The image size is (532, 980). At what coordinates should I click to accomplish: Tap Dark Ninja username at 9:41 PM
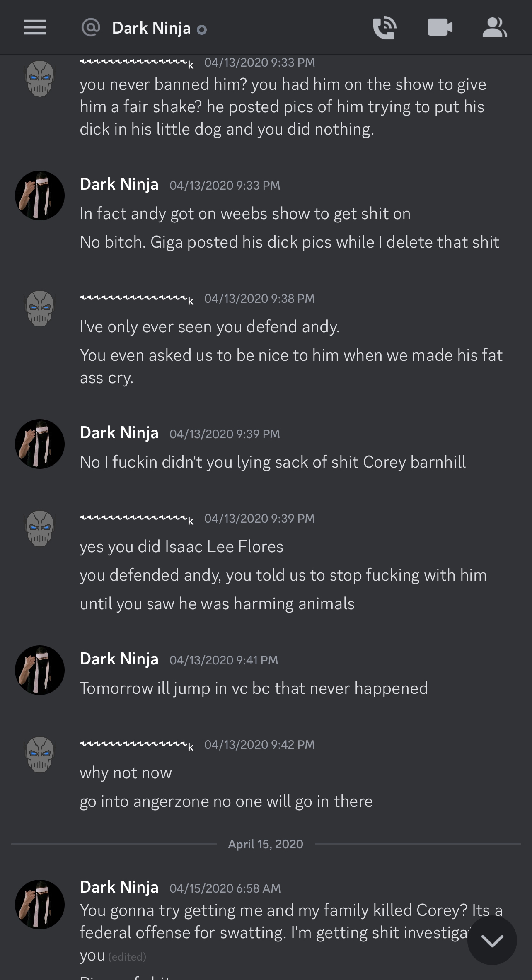119,659
